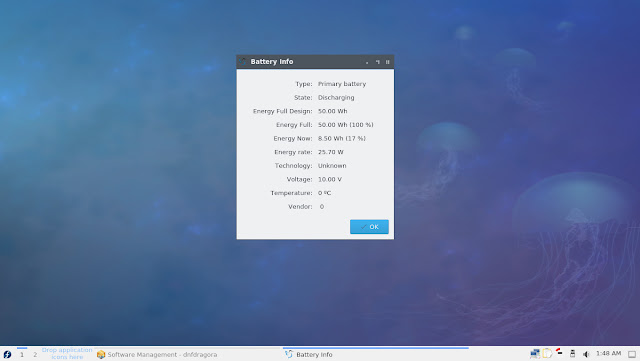This screenshot has width=640, height=361.
Task: Click the 'Vendor:' label
Action: tap(300, 207)
